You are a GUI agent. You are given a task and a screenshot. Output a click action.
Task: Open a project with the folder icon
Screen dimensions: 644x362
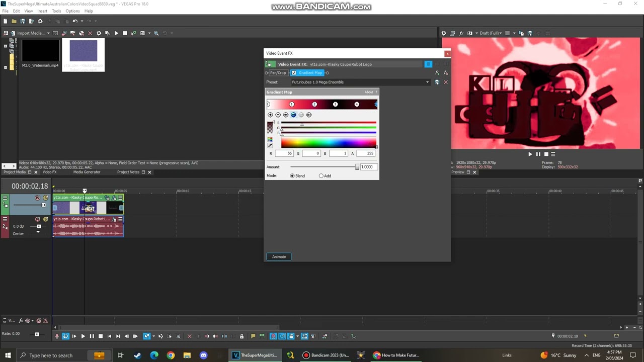14,21
